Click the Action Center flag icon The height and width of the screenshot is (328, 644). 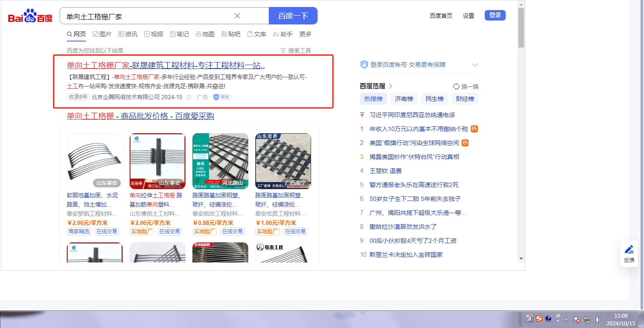pyautogui.click(x=576, y=319)
